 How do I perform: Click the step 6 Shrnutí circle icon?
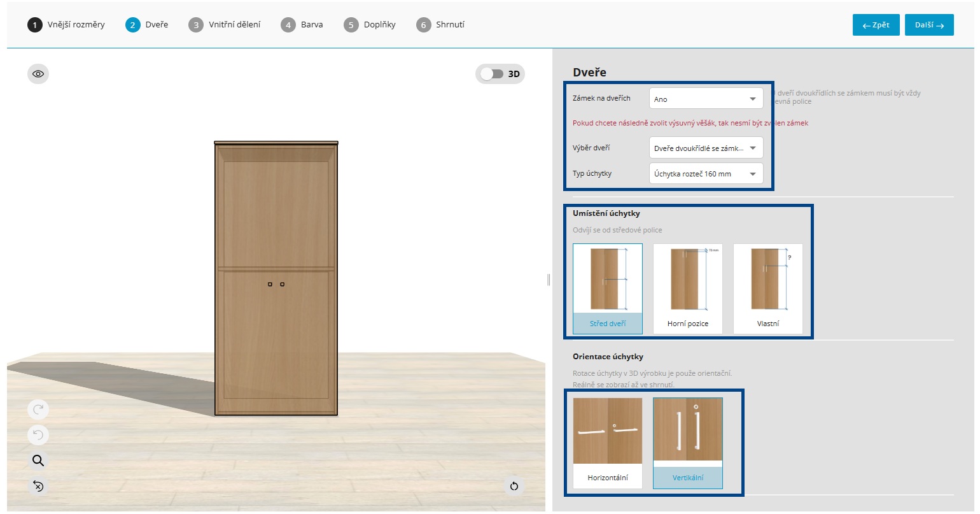(423, 25)
